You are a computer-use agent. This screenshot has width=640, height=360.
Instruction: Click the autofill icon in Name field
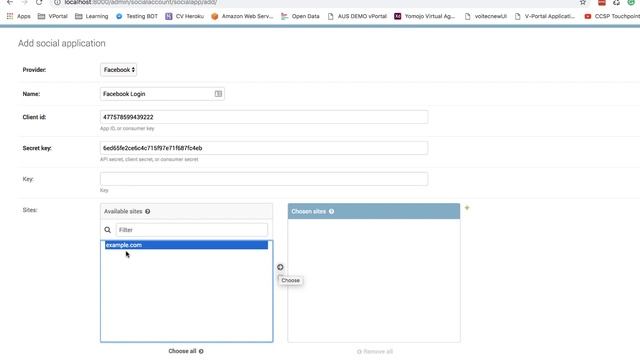click(x=218, y=94)
